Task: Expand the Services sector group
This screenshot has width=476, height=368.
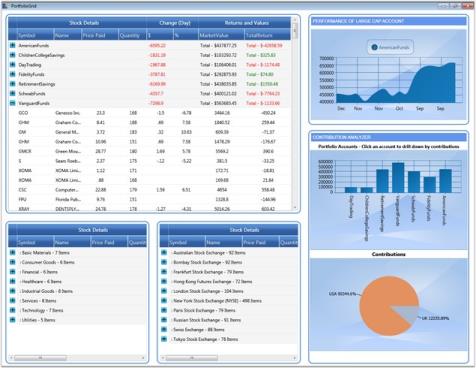Action: 13,301
